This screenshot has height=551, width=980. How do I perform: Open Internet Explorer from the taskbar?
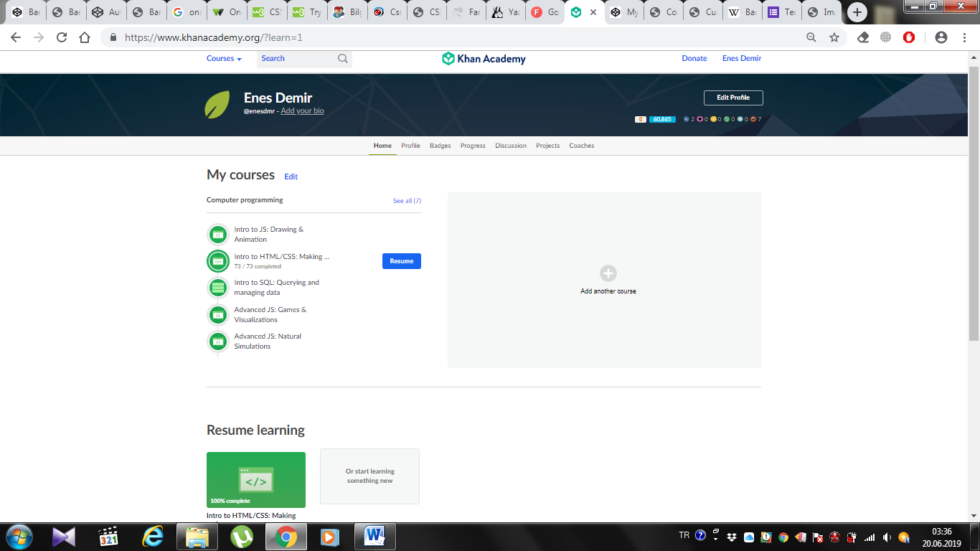153,537
